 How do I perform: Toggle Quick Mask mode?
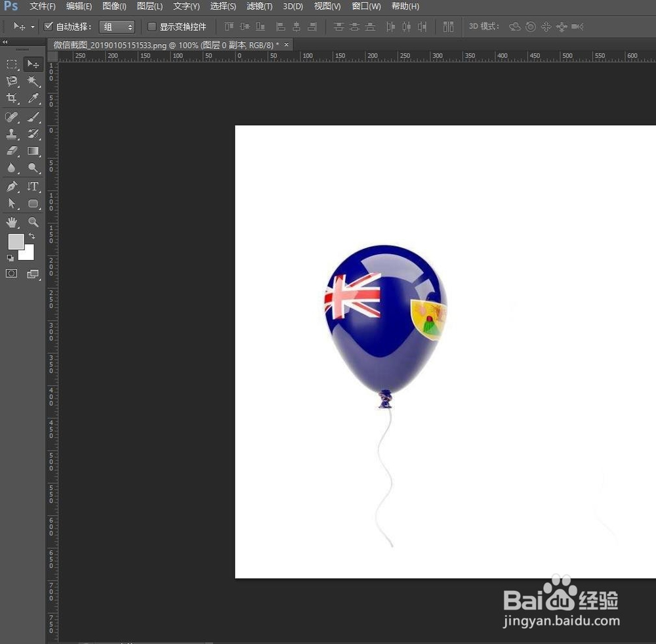click(x=12, y=274)
